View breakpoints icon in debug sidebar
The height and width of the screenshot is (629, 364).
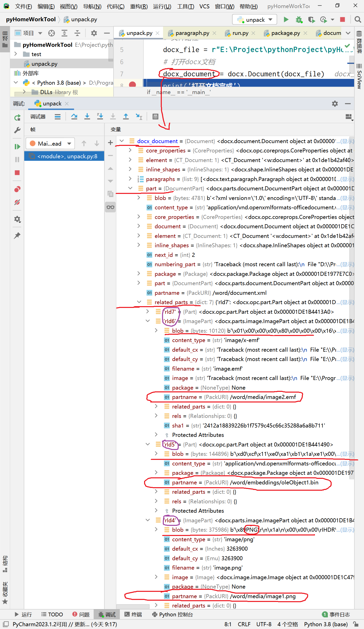[17, 189]
